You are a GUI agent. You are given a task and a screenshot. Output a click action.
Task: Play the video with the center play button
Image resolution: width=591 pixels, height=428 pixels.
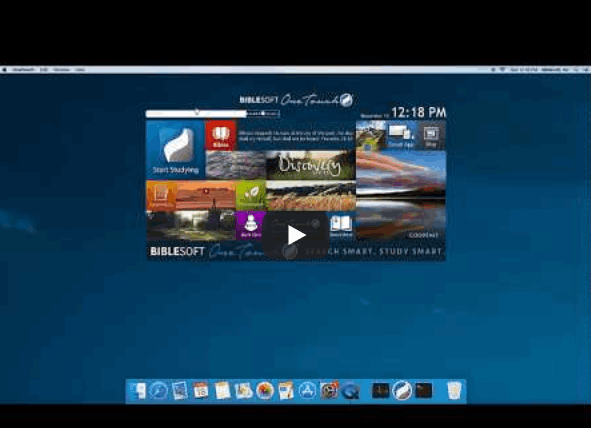pyautogui.click(x=296, y=235)
